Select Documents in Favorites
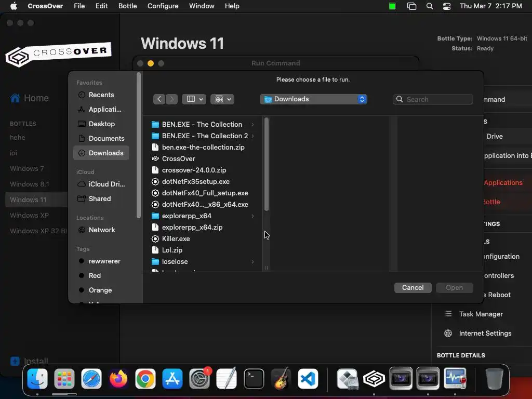The width and height of the screenshot is (532, 399). pyautogui.click(x=101, y=138)
